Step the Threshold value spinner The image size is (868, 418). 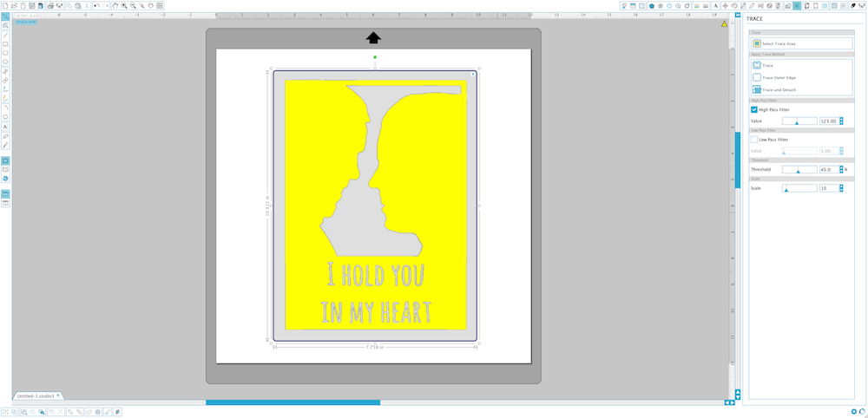tap(841, 170)
